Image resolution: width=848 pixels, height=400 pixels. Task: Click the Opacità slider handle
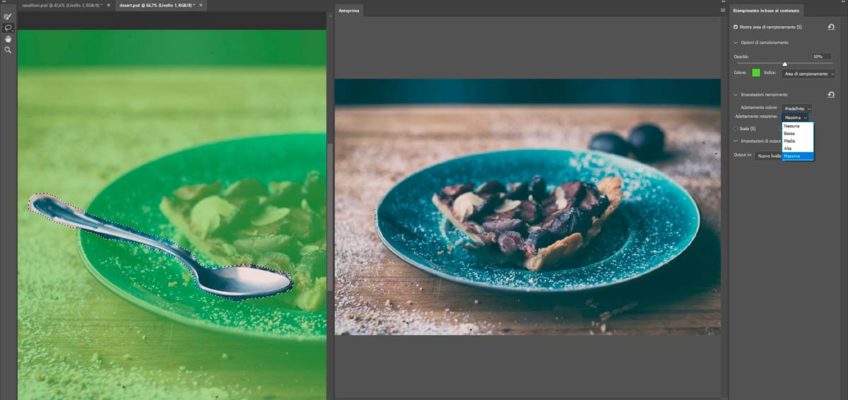tap(785, 65)
